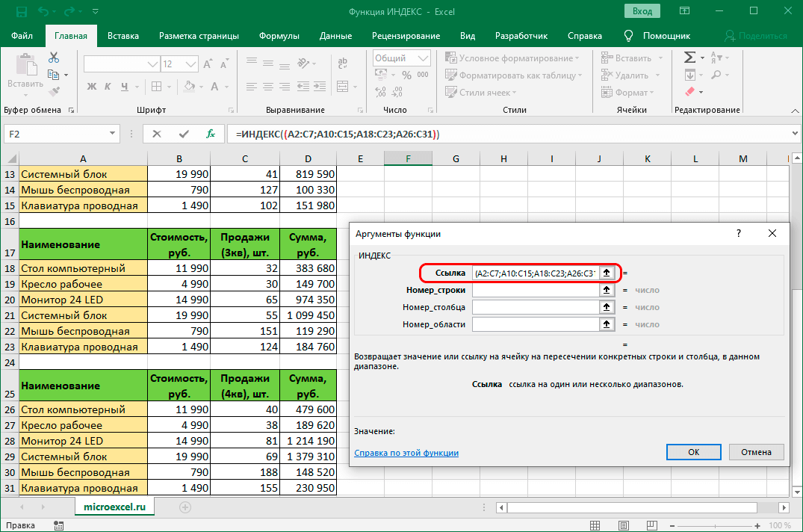This screenshot has height=532, width=803.
Task: Click collapse button next to Номер_столбца field
Action: pyautogui.click(x=607, y=307)
